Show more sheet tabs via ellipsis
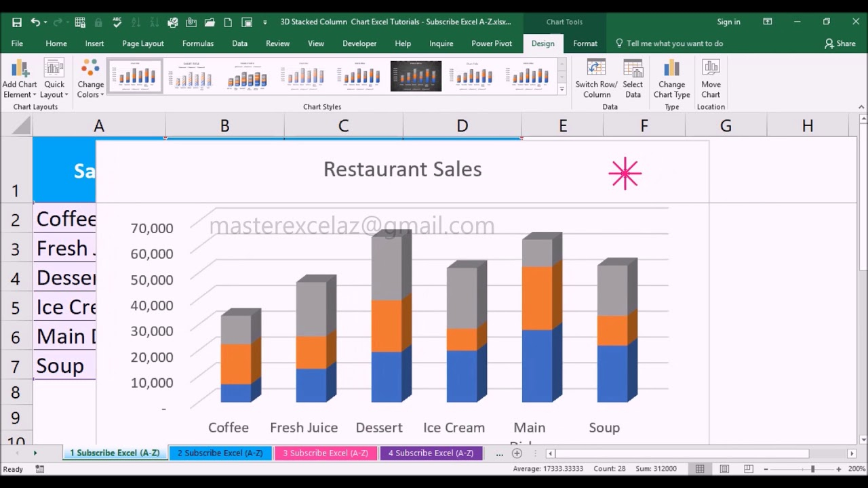The image size is (868, 488). point(499,453)
